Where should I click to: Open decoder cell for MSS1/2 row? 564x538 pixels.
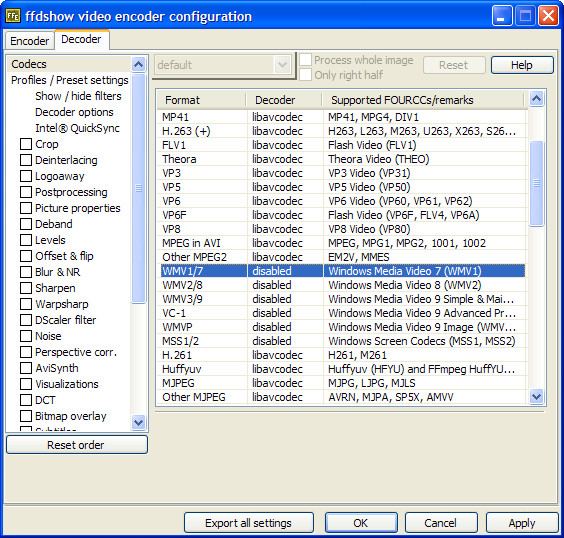(285, 341)
